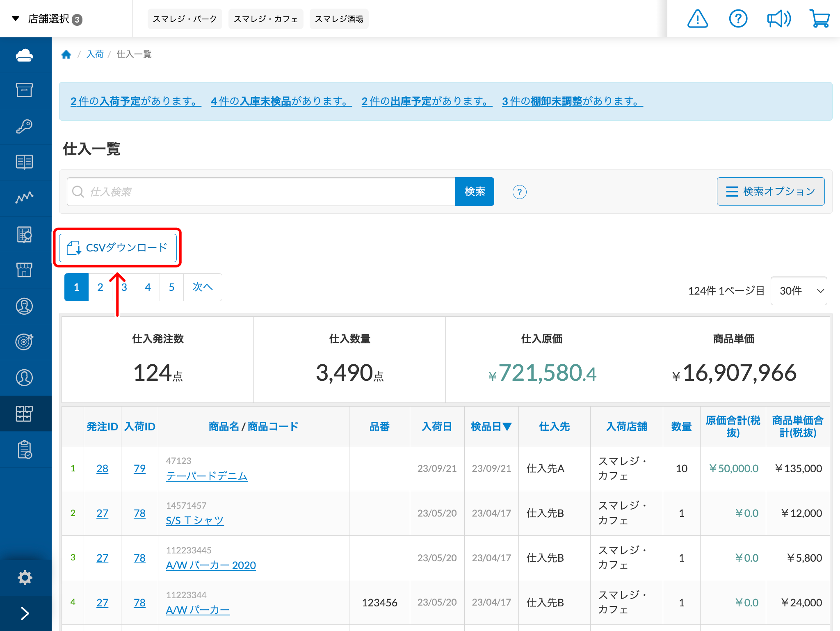Open the announcements megaphone icon
Screen dimensions: 840x631
[x=778, y=19]
